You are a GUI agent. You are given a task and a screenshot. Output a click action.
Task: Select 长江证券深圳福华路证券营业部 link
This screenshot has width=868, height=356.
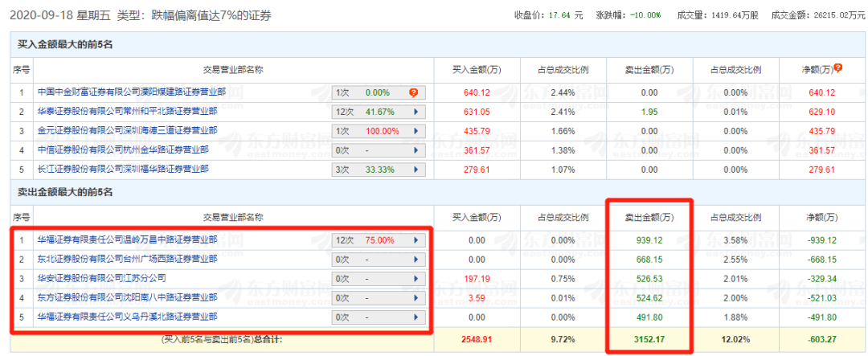pyautogui.click(x=123, y=170)
